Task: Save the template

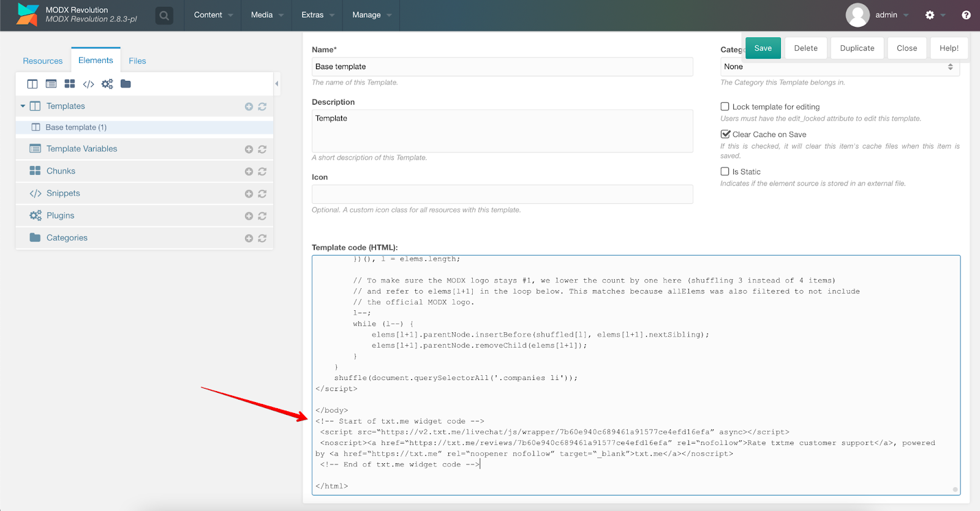Action: [x=763, y=48]
